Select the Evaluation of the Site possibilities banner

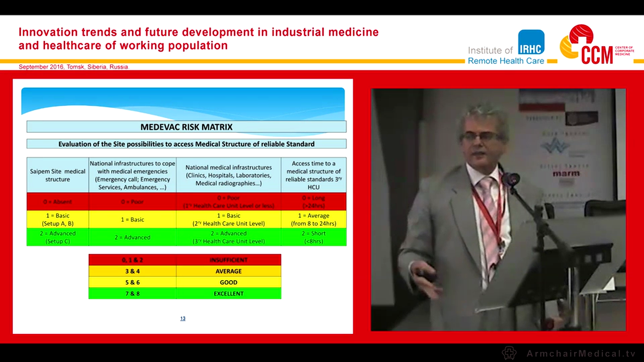coord(186,144)
